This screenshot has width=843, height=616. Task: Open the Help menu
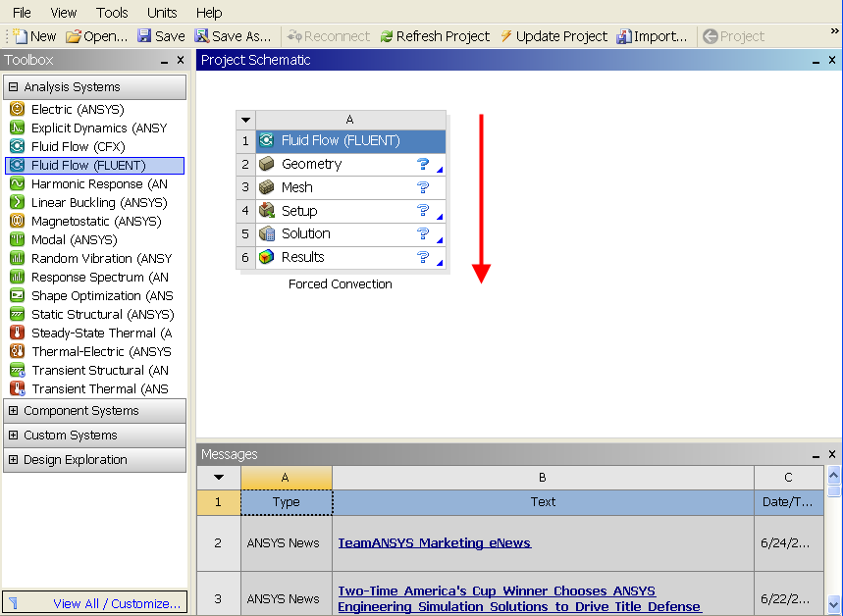tap(209, 13)
